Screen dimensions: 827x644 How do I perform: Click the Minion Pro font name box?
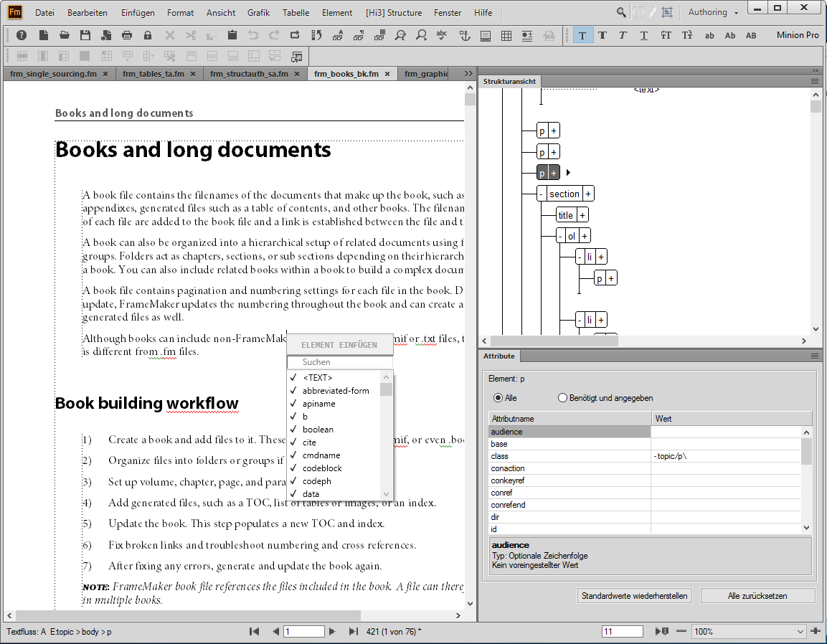coord(798,35)
